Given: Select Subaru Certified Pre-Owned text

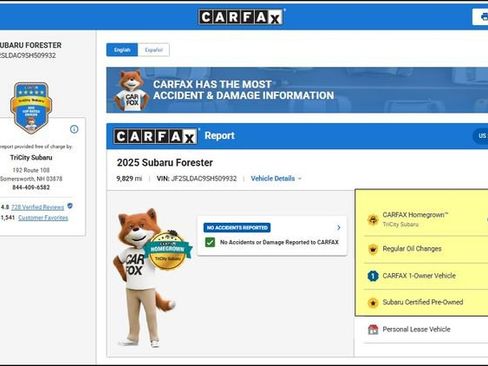Looking at the screenshot, I should (423, 302).
